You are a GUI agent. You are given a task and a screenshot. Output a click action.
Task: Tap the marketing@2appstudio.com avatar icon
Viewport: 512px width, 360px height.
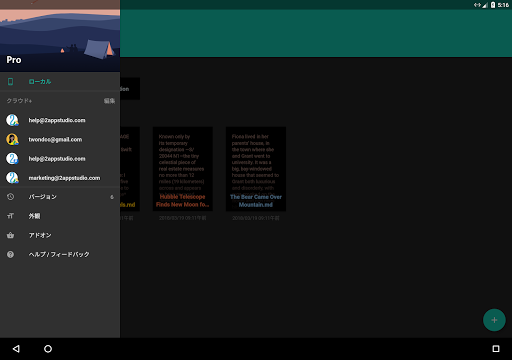[x=12, y=178]
